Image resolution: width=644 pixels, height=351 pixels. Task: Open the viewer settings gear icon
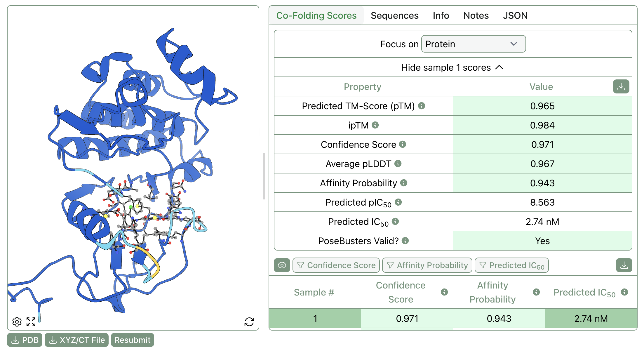[17, 322]
